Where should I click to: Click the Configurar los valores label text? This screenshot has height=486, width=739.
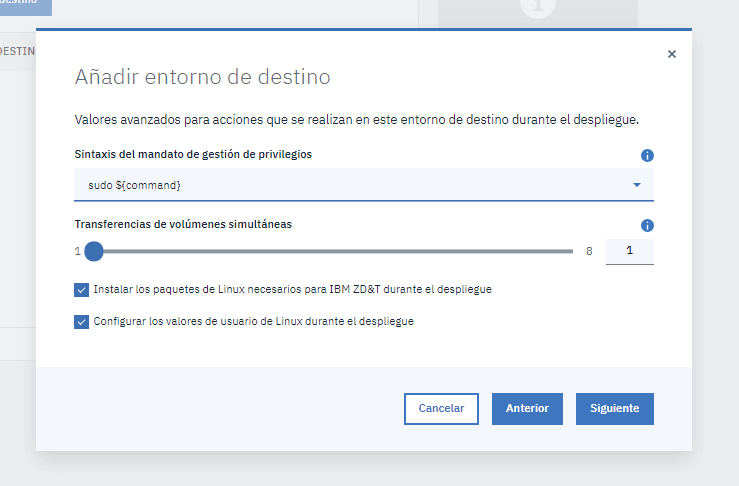[x=253, y=322]
